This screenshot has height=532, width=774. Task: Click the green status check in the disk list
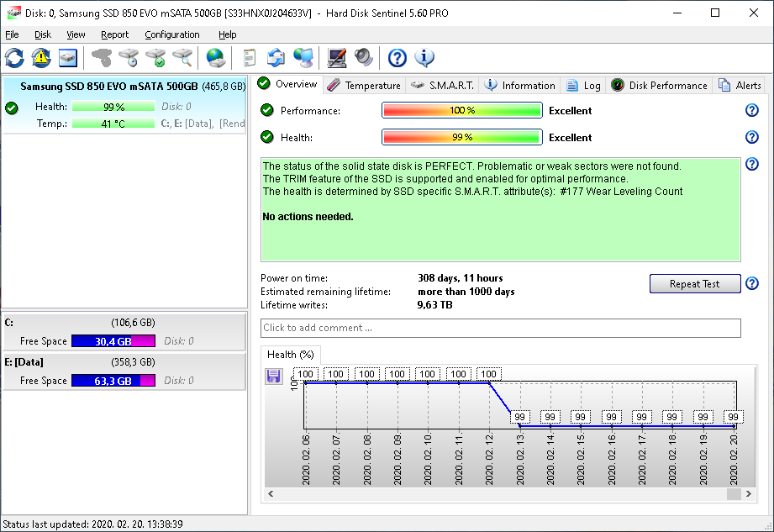tap(12, 108)
